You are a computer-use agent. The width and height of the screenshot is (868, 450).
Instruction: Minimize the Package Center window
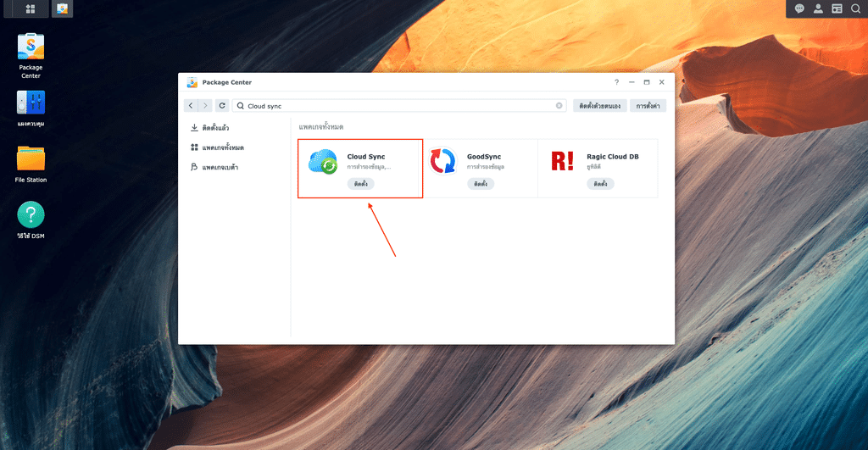[x=632, y=82]
